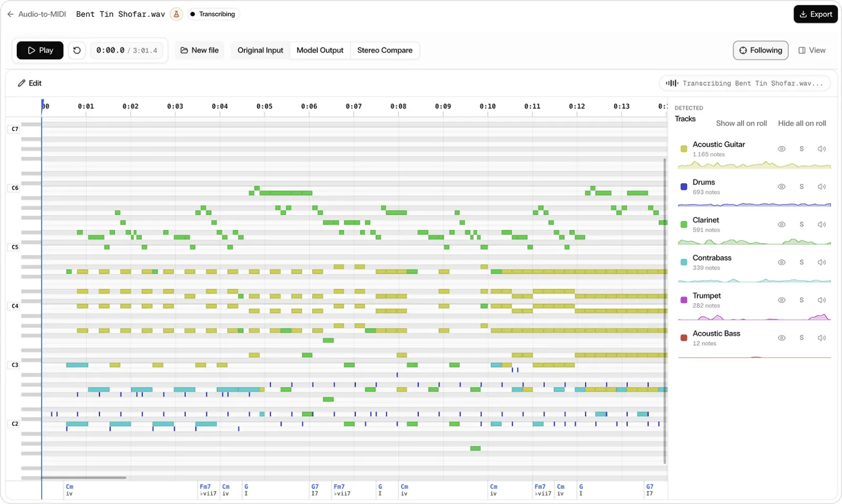The width and height of the screenshot is (842, 504).
Task: Click the Acoustic Guitar color swatch
Action: point(684,149)
